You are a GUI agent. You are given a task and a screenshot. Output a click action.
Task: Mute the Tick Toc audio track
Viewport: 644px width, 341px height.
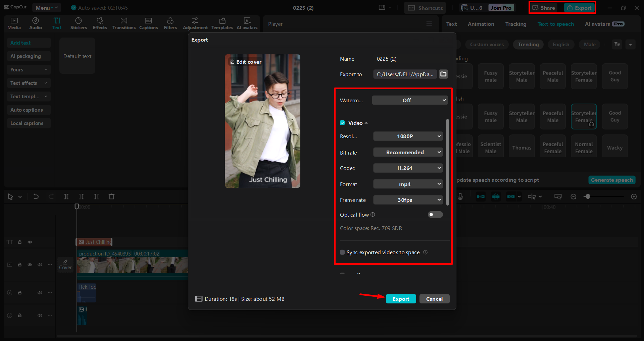pos(40,293)
